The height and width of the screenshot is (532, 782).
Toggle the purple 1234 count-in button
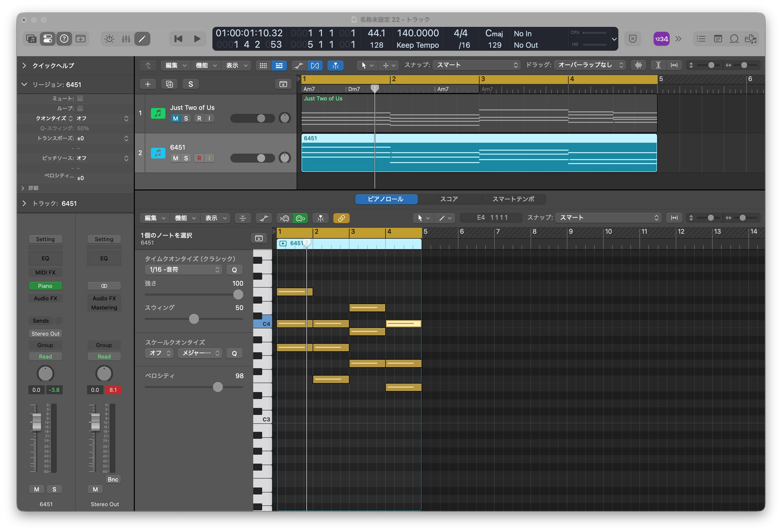click(661, 39)
